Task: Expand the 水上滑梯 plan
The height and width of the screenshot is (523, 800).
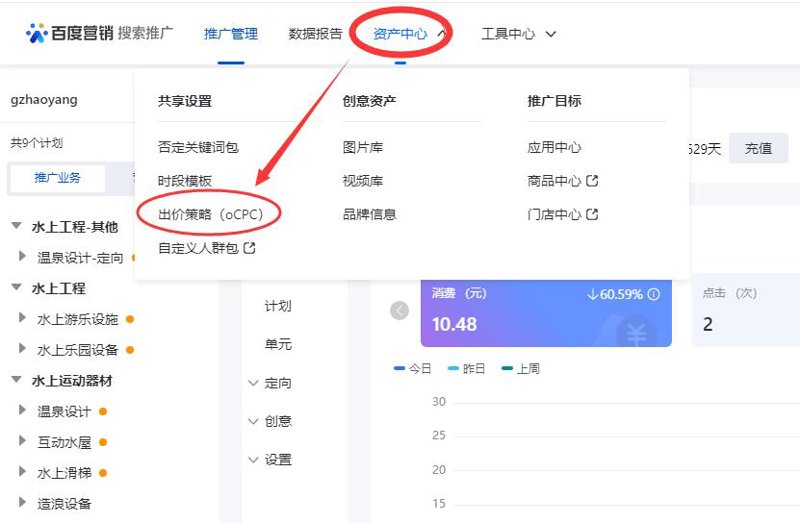Action: 22,471
